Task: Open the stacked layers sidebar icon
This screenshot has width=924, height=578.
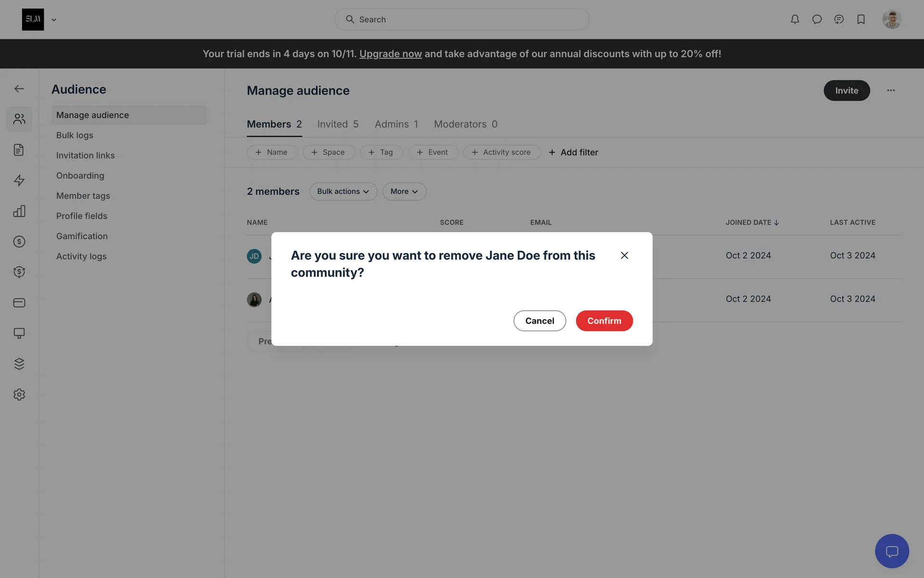Action: tap(19, 364)
